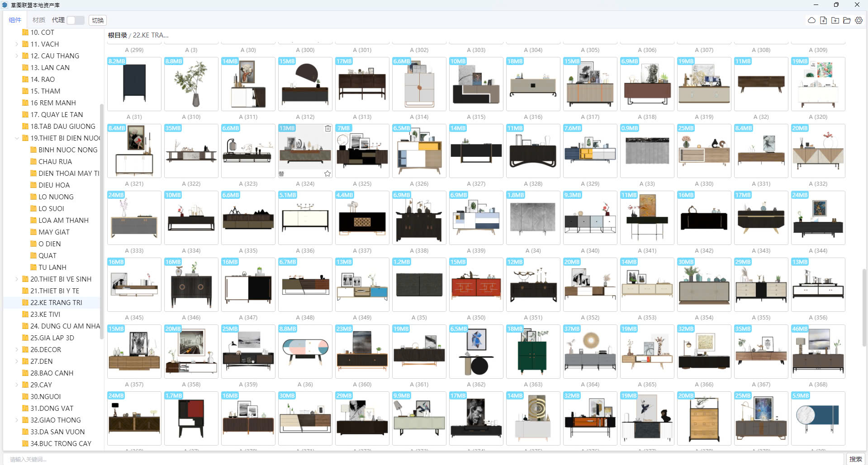Click the 根目录 root breadcrumb link
Screen dimensions: 868x465
(117, 35)
